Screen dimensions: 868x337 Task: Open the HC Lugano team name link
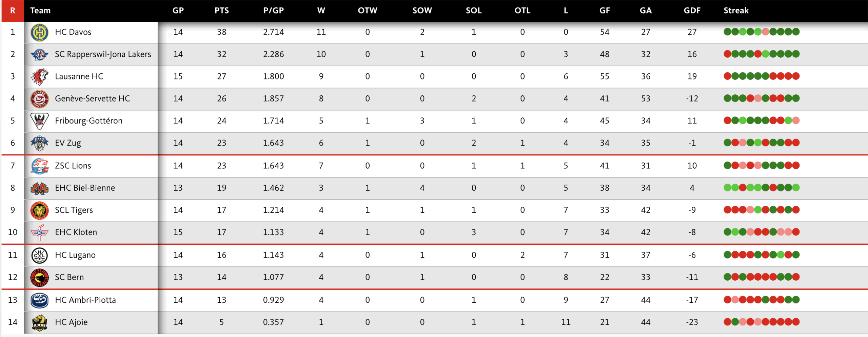[x=75, y=255]
